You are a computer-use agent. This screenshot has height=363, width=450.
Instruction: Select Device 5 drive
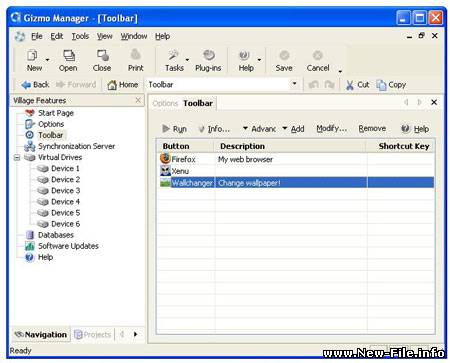click(65, 213)
